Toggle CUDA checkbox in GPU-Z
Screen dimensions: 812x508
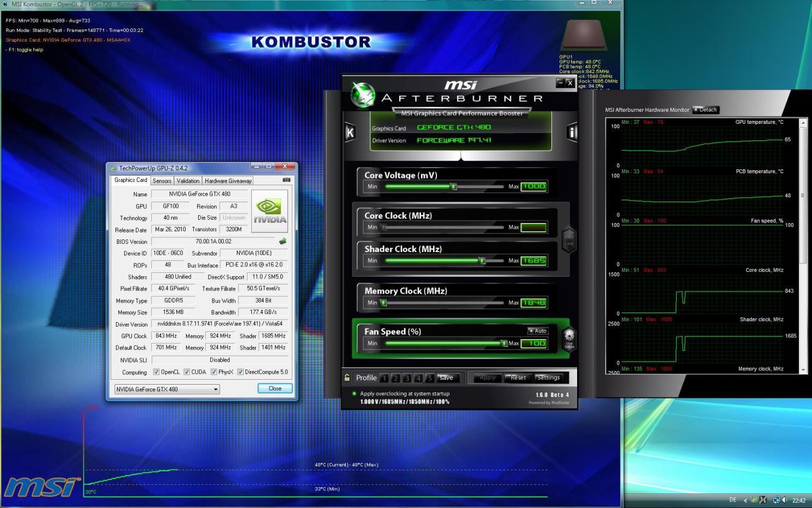pyautogui.click(x=187, y=372)
